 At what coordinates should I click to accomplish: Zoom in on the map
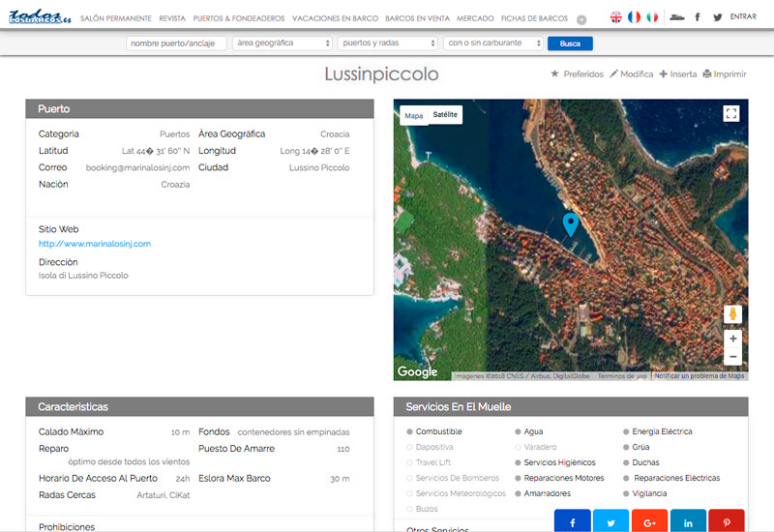(x=732, y=339)
